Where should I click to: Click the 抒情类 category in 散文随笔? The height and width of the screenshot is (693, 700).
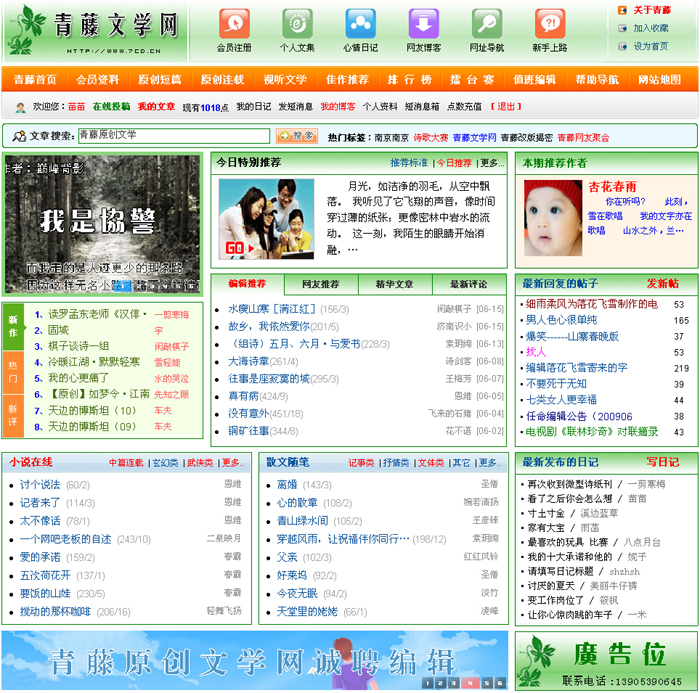[x=396, y=463]
